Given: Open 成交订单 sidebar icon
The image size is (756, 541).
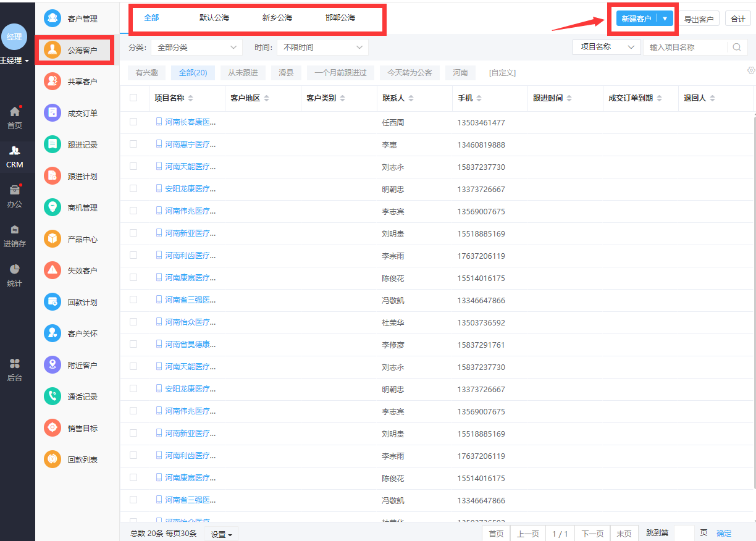Looking at the screenshot, I should (x=52, y=113).
